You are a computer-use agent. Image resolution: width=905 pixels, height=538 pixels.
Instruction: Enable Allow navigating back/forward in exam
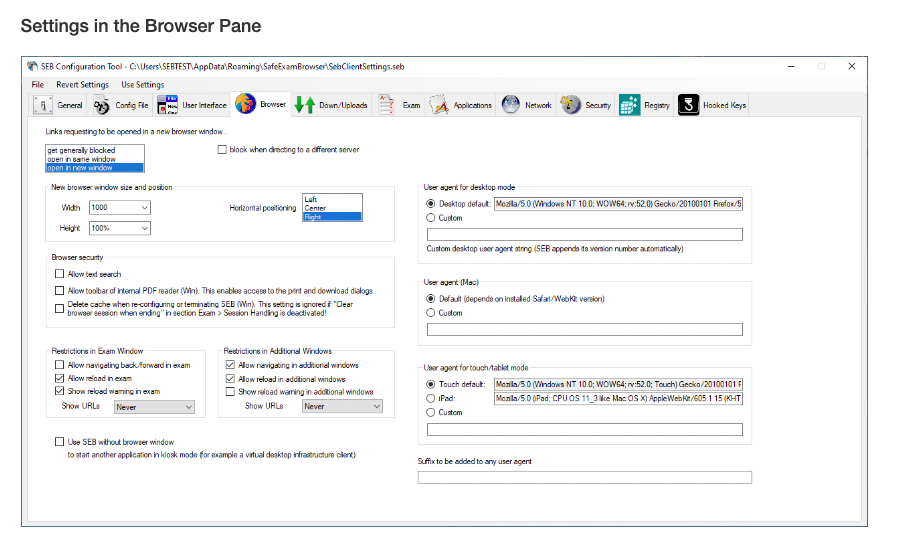[59, 365]
